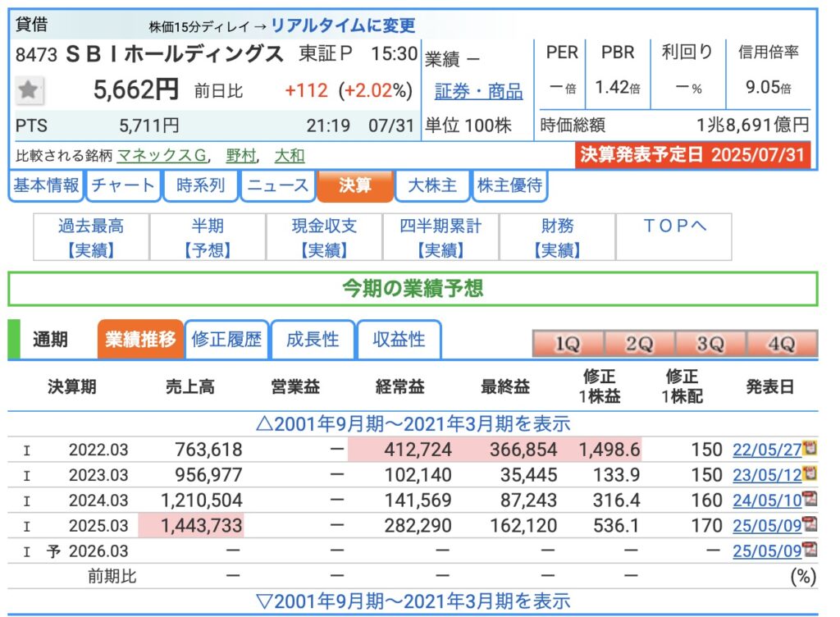Click the 売上高 value 1,443,733
Viewport: 840px width, 617px height.
coord(202,525)
